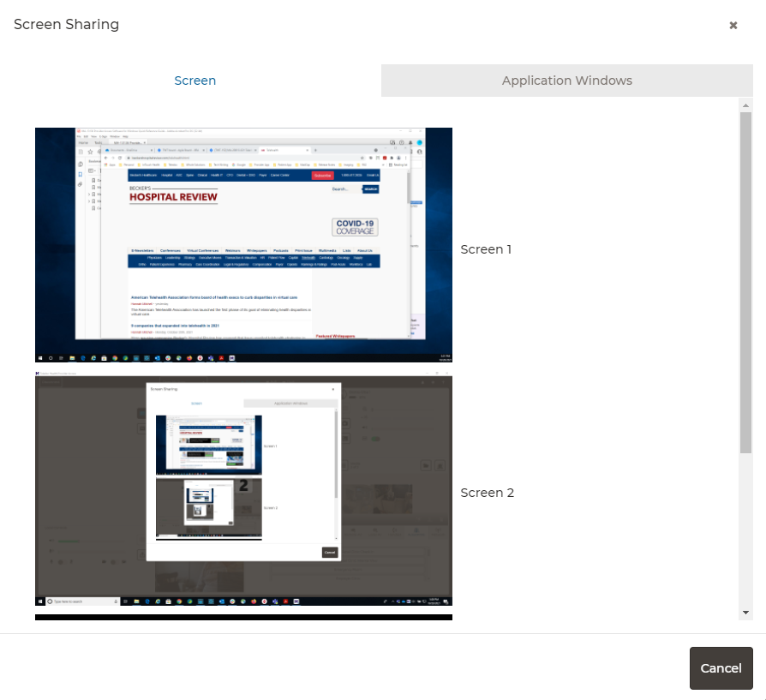Viewport: 766px width, 700px height.
Task: Click the system clock in Screen 2's tray
Action: pos(435,601)
